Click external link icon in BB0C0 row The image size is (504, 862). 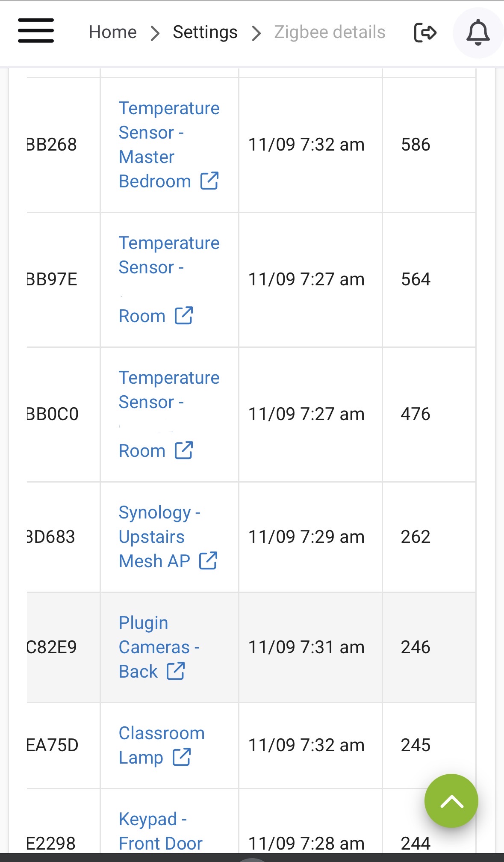[184, 450]
